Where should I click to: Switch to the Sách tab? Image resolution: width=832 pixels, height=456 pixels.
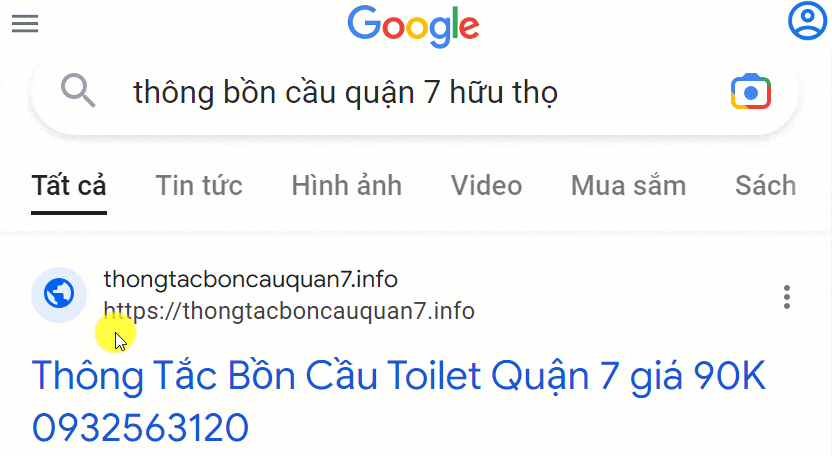coord(766,186)
